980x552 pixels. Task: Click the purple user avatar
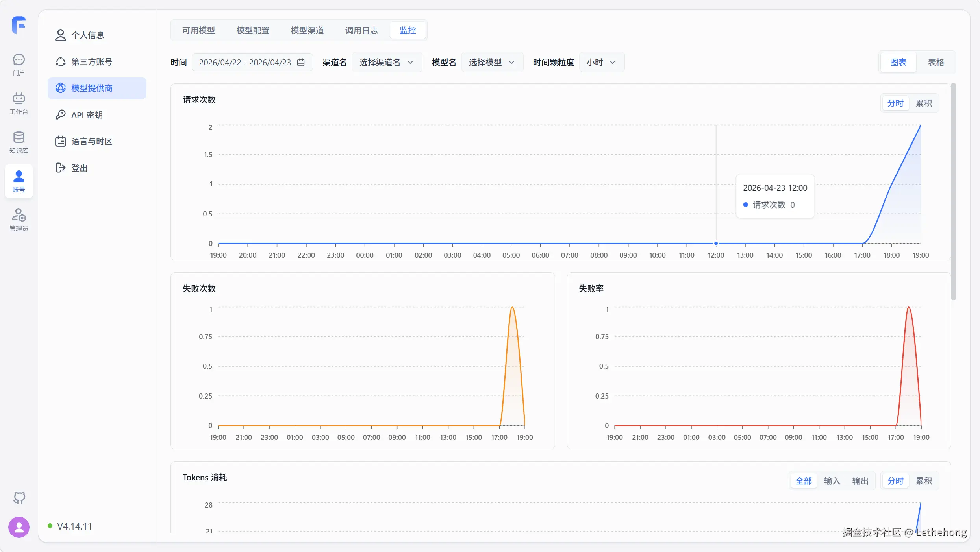coord(19,527)
